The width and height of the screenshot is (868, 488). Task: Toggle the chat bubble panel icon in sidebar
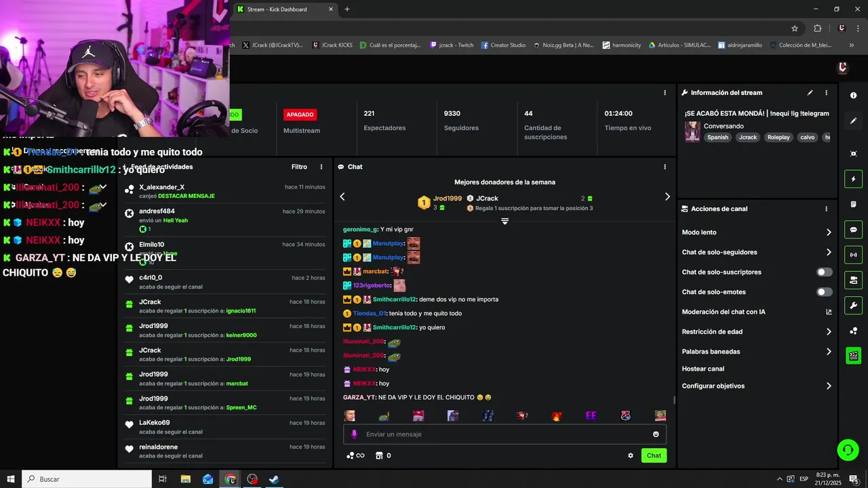(853, 230)
